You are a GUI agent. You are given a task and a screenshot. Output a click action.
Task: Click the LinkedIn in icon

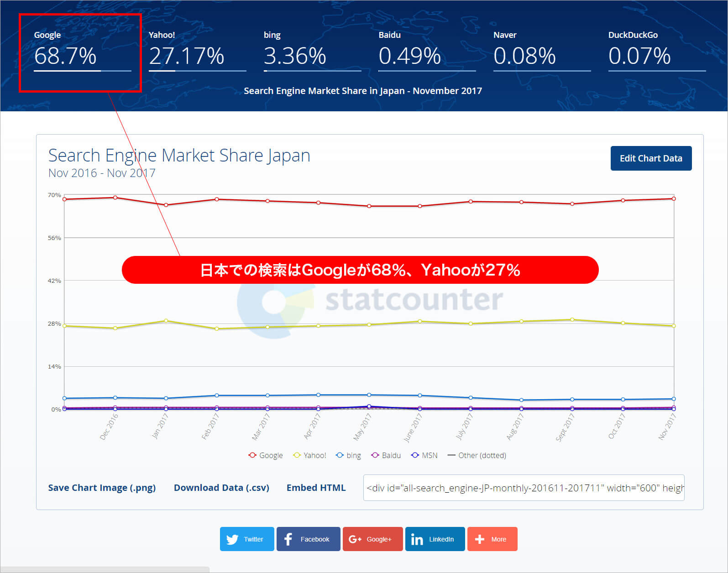coord(417,539)
